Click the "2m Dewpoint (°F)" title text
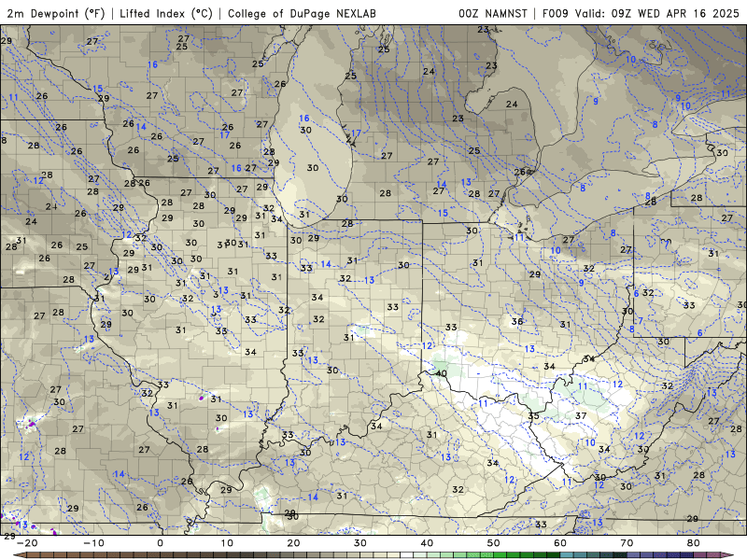The height and width of the screenshot is (560, 747). [56, 13]
